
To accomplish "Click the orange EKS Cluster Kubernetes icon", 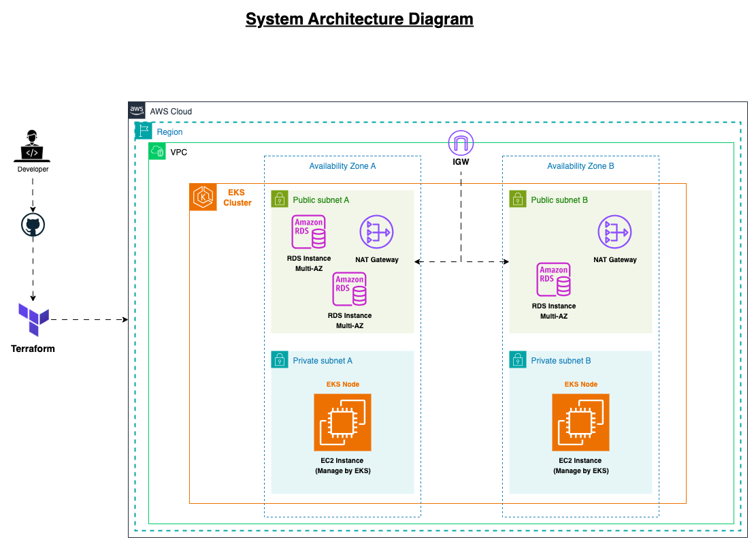I will pyautogui.click(x=203, y=197).
